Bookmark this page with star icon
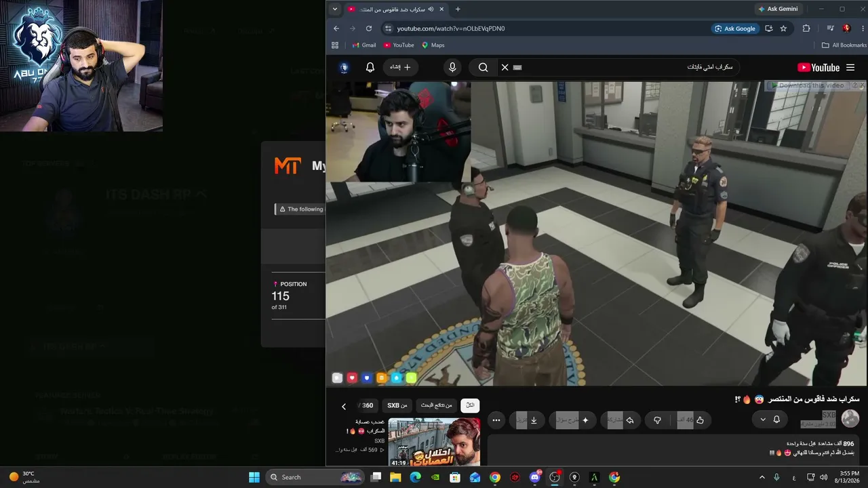The width and height of the screenshot is (868, 488). (783, 28)
